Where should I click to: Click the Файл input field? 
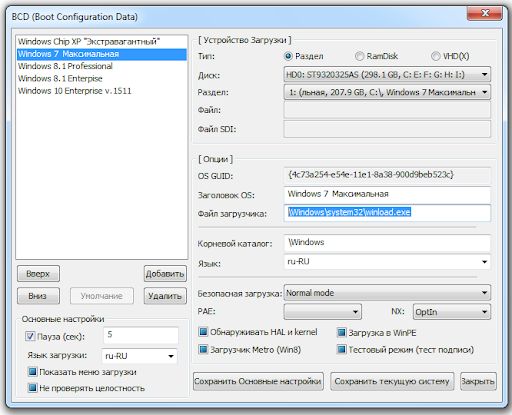click(x=387, y=110)
